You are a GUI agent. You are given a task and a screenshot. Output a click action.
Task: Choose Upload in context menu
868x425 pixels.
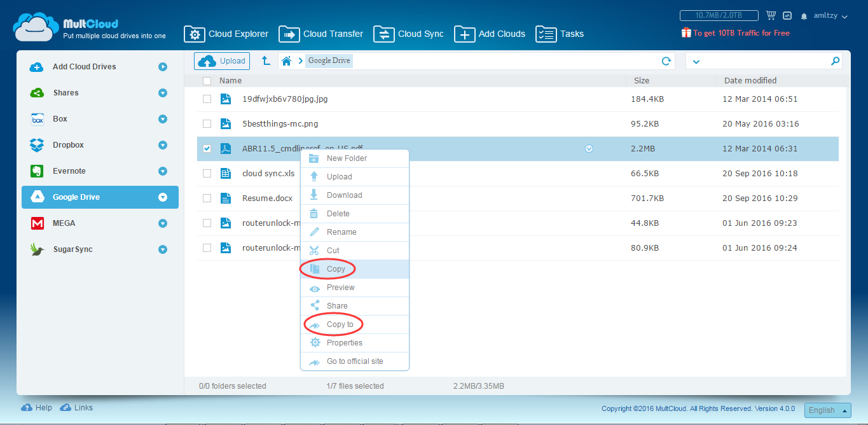pyautogui.click(x=354, y=177)
